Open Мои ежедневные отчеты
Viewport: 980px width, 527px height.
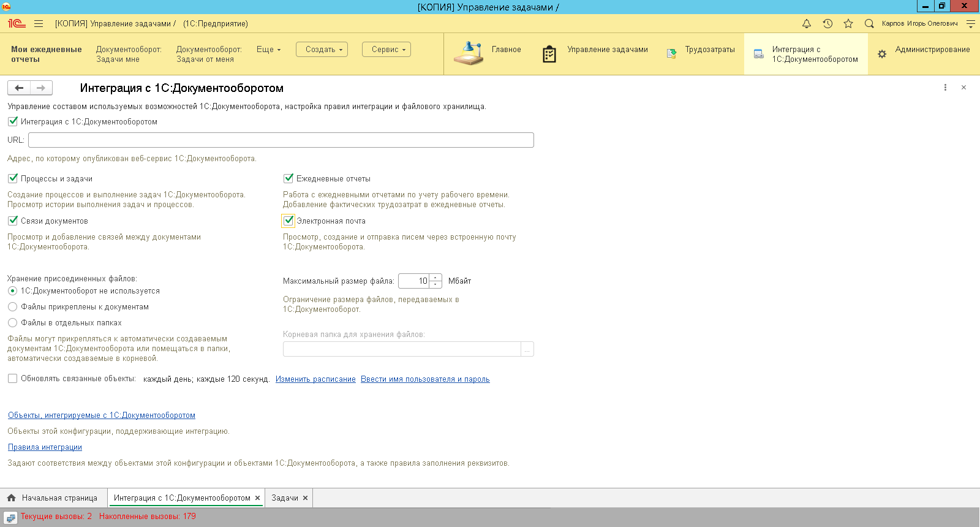(46, 54)
